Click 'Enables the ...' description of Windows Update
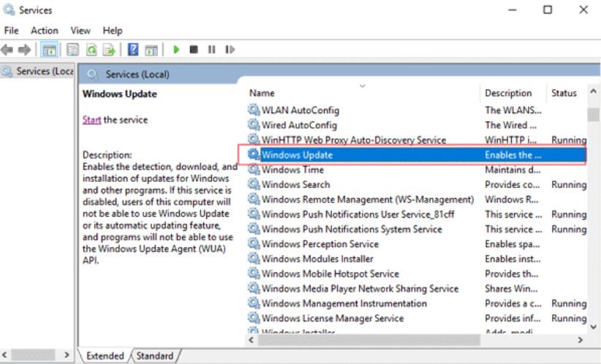601x364 pixels. (513, 155)
